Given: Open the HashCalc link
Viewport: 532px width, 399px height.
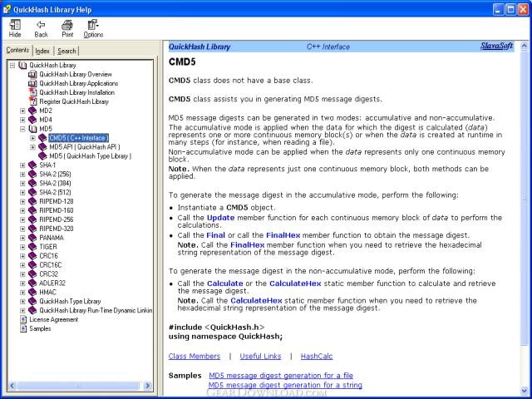Looking at the screenshot, I should point(317,357).
